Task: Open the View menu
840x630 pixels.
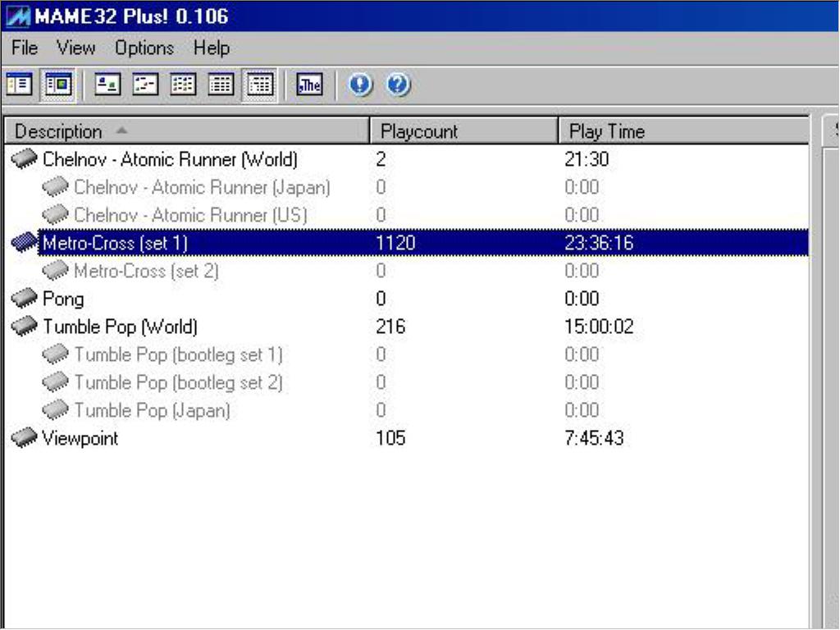Action: pyautogui.click(x=75, y=48)
